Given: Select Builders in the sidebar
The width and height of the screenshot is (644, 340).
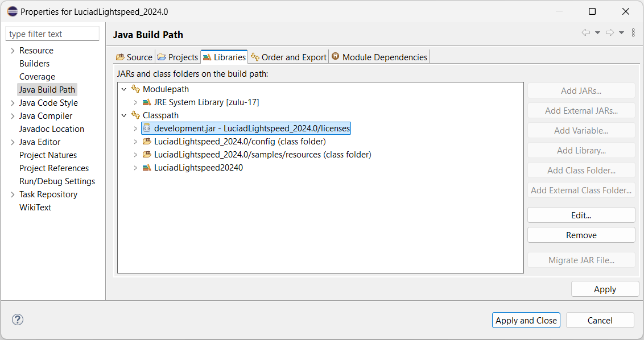Looking at the screenshot, I should click(x=35, y=64).
